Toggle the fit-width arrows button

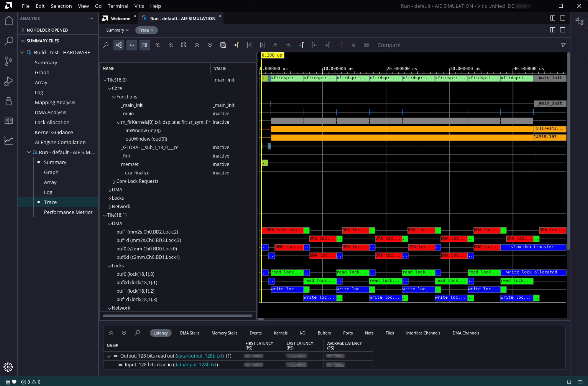(x=132, y=45)
